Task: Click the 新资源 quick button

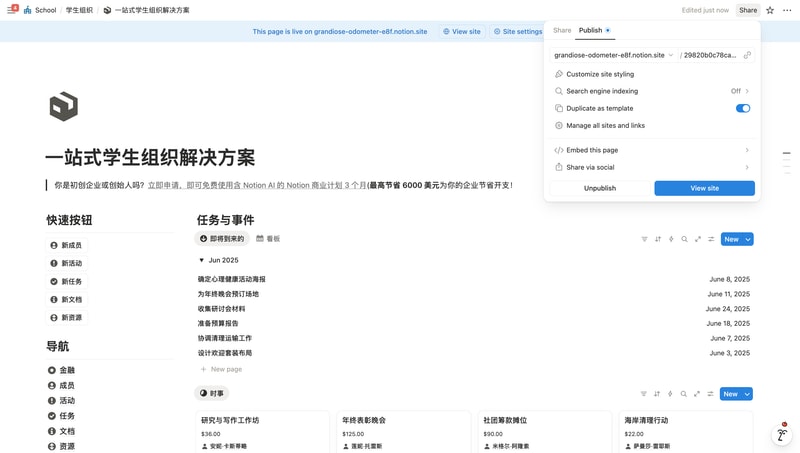Action: click(x=67, y=317)
